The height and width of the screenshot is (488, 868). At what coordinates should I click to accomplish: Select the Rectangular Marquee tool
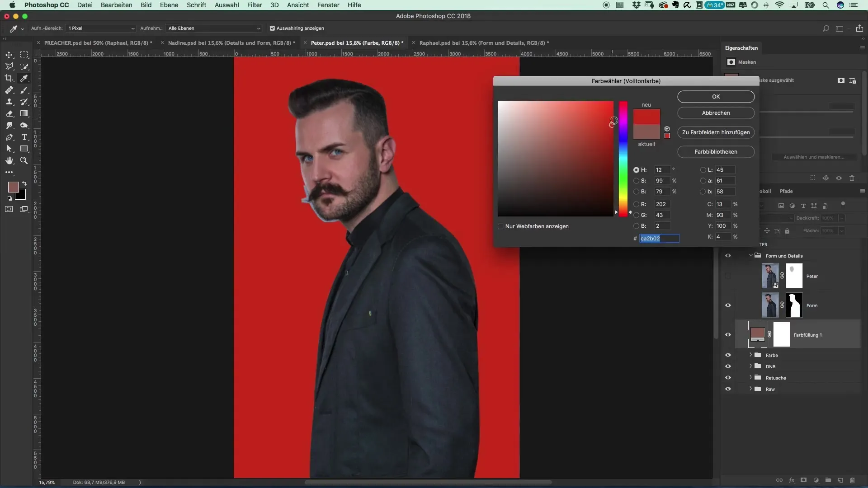point(24,55)
